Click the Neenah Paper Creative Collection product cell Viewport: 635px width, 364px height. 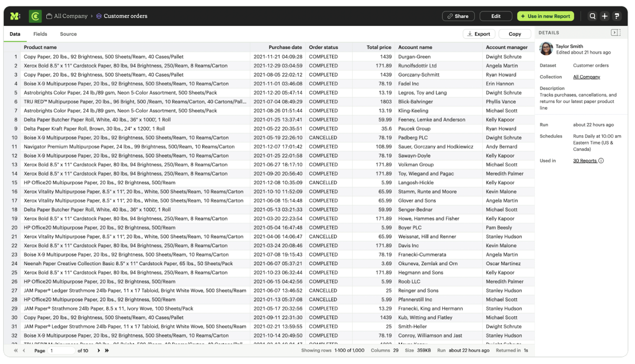click(135, 263)
